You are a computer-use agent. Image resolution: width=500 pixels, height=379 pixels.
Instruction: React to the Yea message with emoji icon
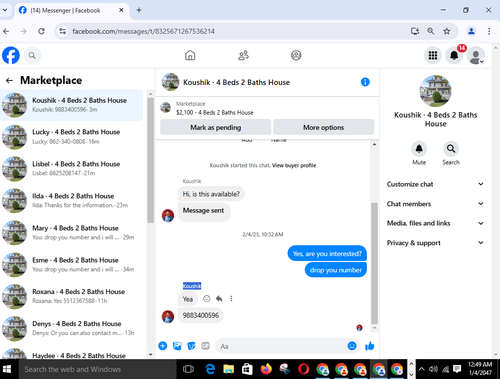pos(207,299)
